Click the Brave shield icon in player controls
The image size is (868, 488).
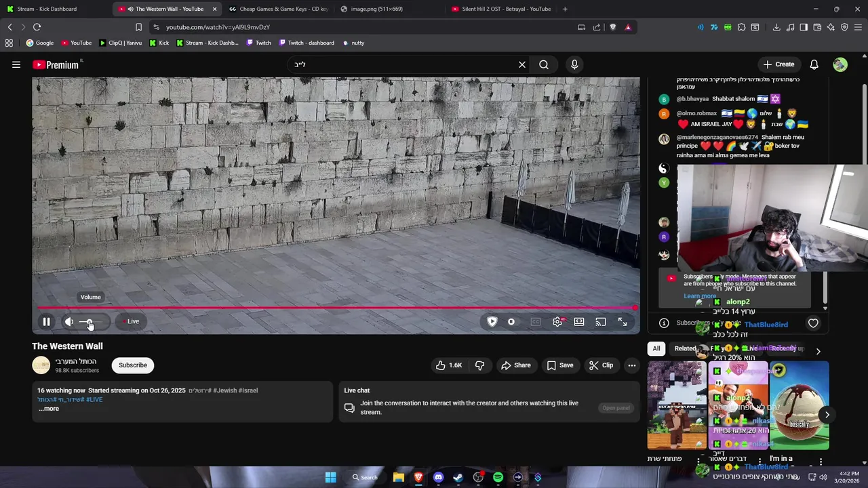click(492, 322)
